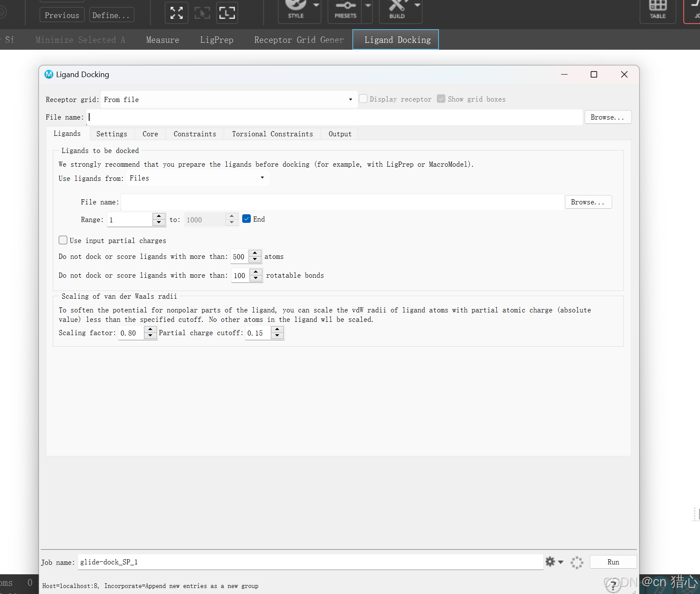Open help via question mark icon
The width and height of the screenshot is (700, 594).
point(613,585)
